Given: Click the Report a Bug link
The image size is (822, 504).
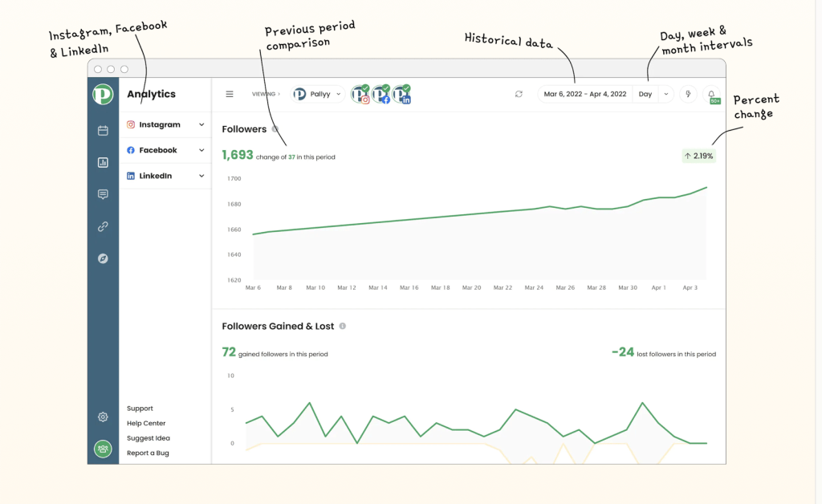Looking at the screenshot, I should point(148,453).
